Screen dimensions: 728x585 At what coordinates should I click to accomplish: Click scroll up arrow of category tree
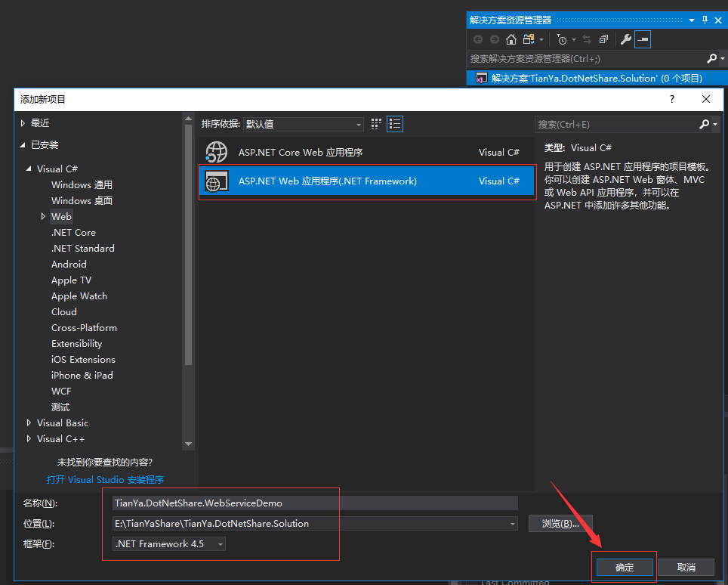point(188,119)
